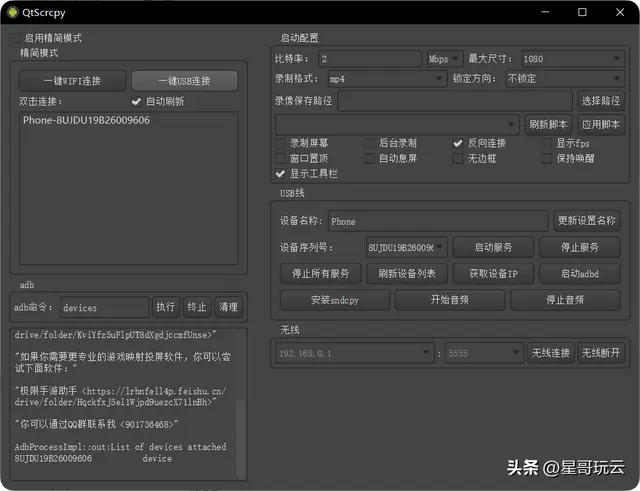Image resolution: width=640 pixels, height=491 pixels.
Task: Click the 设备名称 Phone input field
Action: tap(438, 221)
